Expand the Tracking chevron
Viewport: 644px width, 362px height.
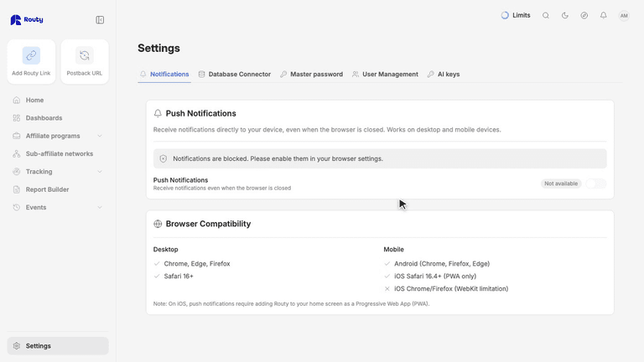pyautogui.click(x=100, y=172)
